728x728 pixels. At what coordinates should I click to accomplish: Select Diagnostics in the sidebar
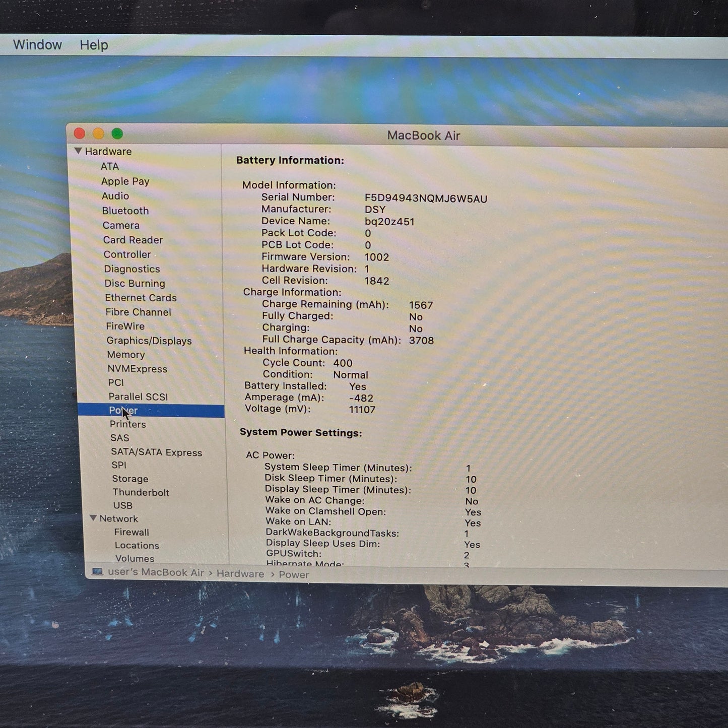[131, 269]
